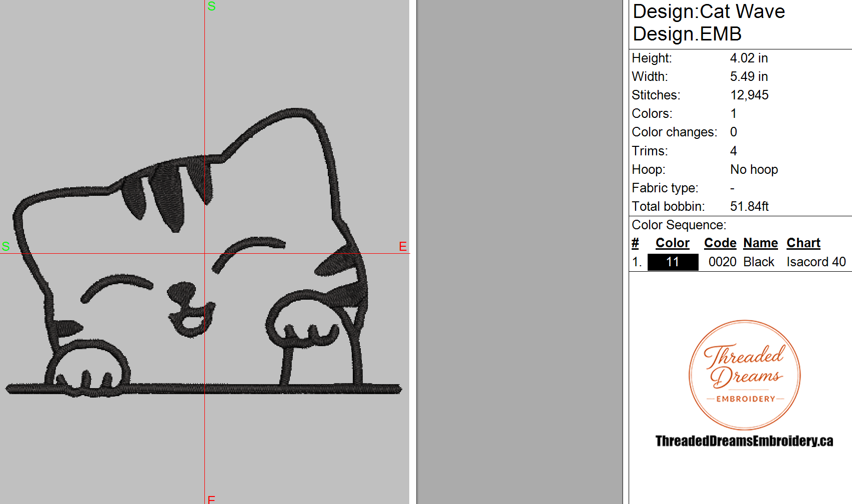This screenshot has width=852, height=504.
Task: Click the Total bobbin value 51.84ft
Action: (x=749, y=207)
